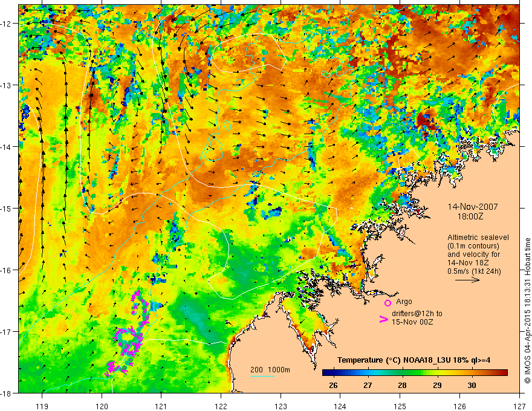Click the latitude label -17
This screenshot has height=411, width=532.
point(7,332)
